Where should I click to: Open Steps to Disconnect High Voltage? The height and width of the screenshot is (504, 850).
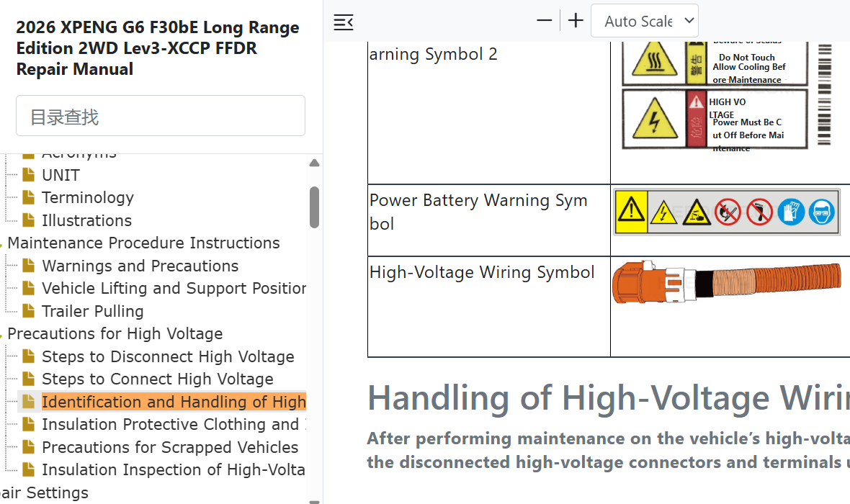point(168,356)
